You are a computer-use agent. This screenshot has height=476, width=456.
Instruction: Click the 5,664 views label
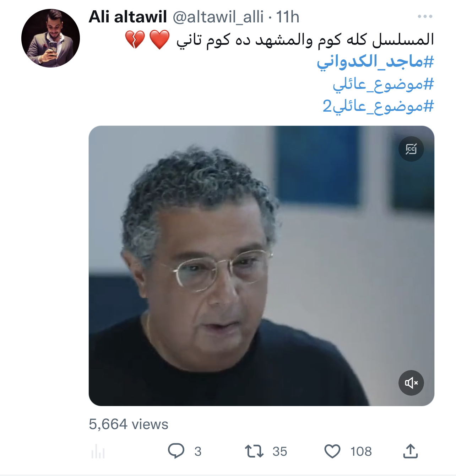[x=129, y=424]
